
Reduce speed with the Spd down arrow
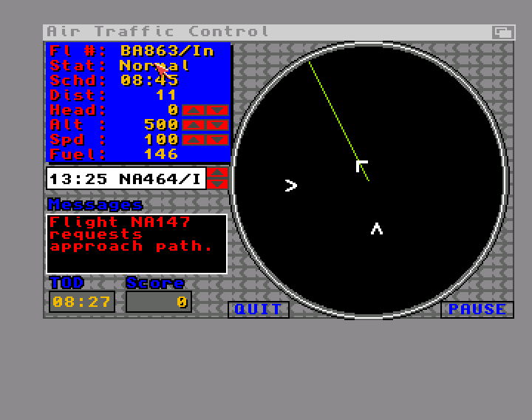point(216,140)
